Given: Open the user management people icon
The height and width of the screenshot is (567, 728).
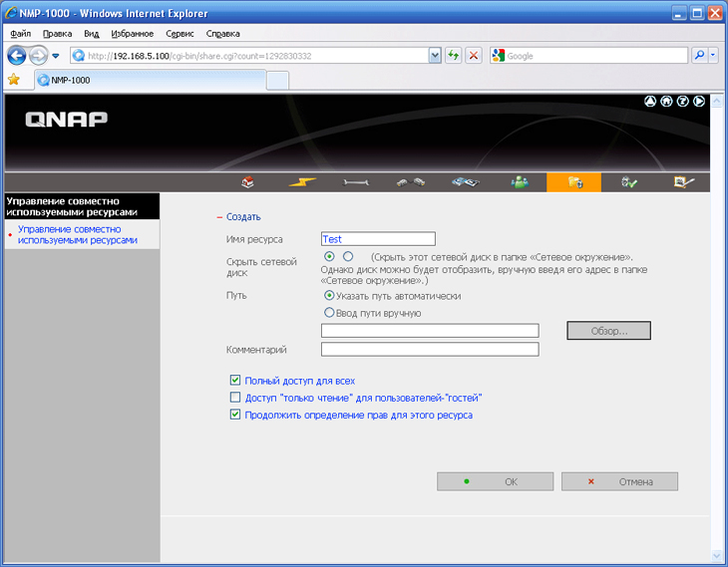Looking at the screenshot, I should (x=520, y=182).
